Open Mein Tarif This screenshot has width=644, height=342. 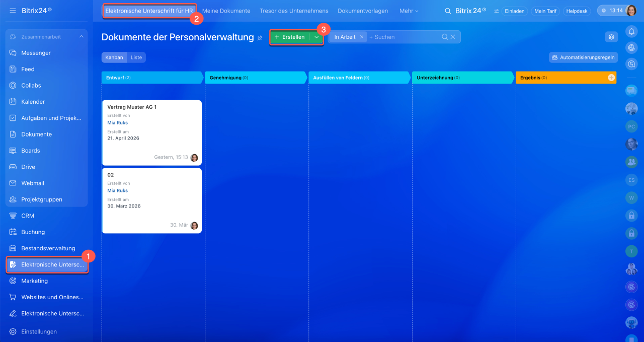pos(546,11)
